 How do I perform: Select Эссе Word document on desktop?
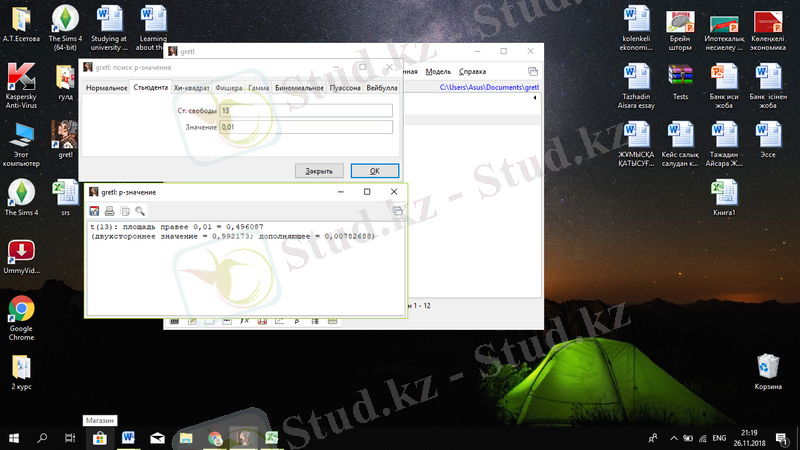click(768, 139)
